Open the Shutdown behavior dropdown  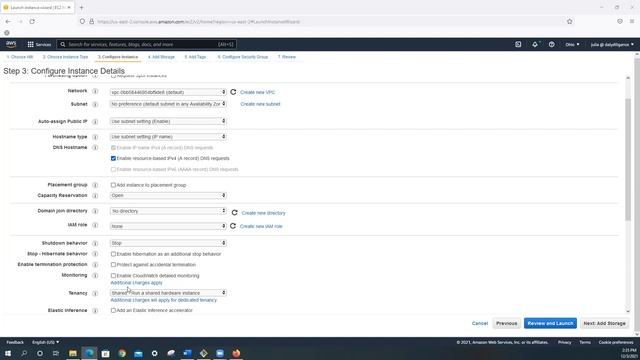168,243
